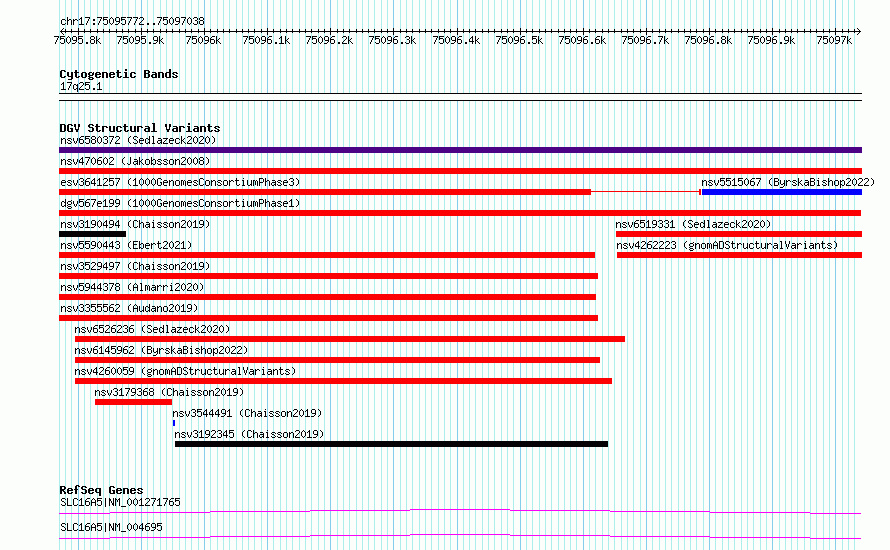Open nsv6526236 (Sedlazeck2020) label
The height and width of the screenshot is (550, 890).
click(x=152, y=329)
